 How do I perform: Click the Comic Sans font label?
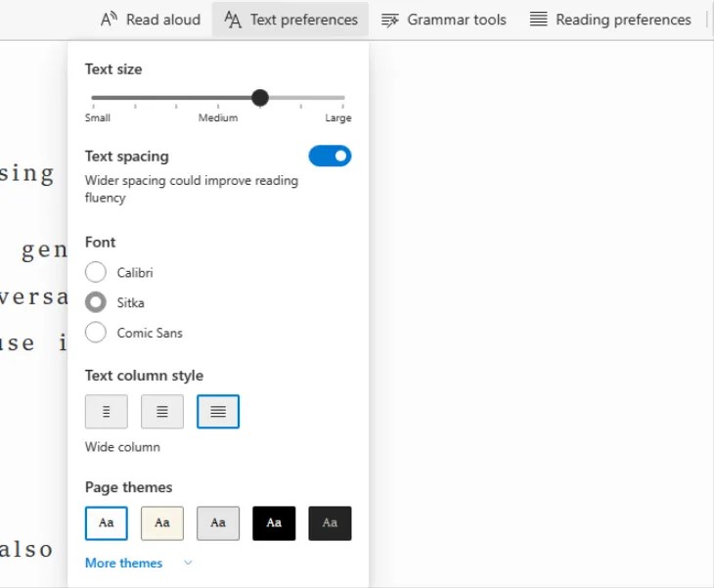tap(150, 333)
